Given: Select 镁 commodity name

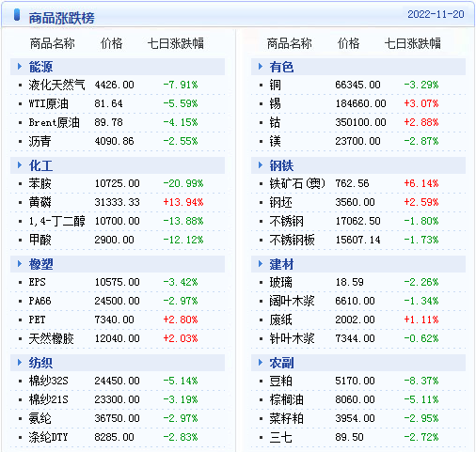Looking at the screenshot, I should point(275,141).
